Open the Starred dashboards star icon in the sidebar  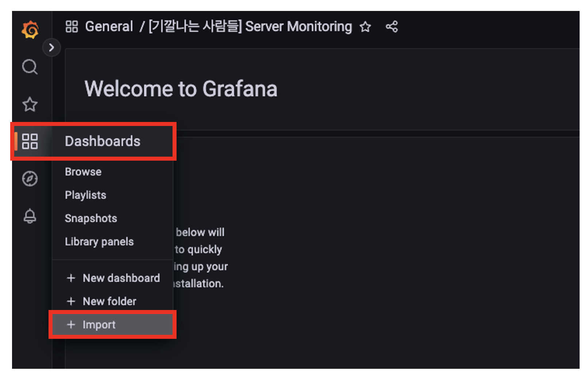pos(30,104)
